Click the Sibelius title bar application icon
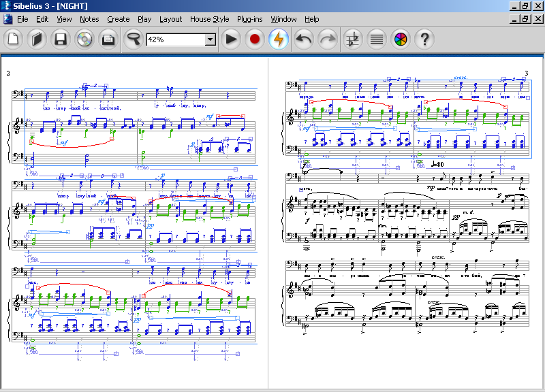The image size is (545, 392). (6, 5)
